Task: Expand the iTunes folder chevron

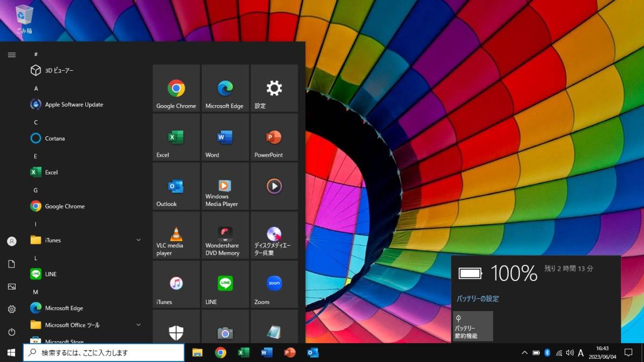Action: pos(138,240)
